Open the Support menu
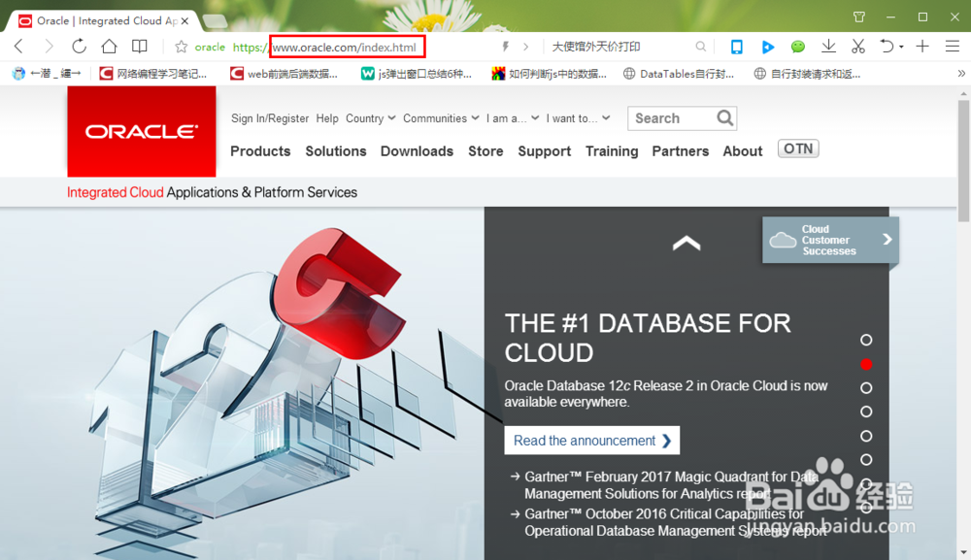 click(x=545, y=151)
